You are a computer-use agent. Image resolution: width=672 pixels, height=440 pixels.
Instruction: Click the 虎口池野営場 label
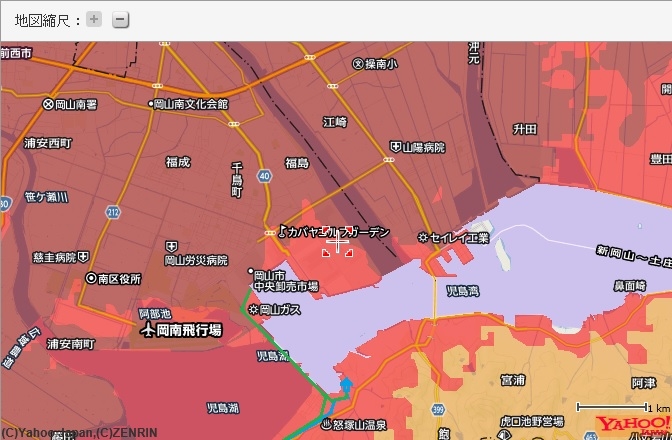coord(532,422)
